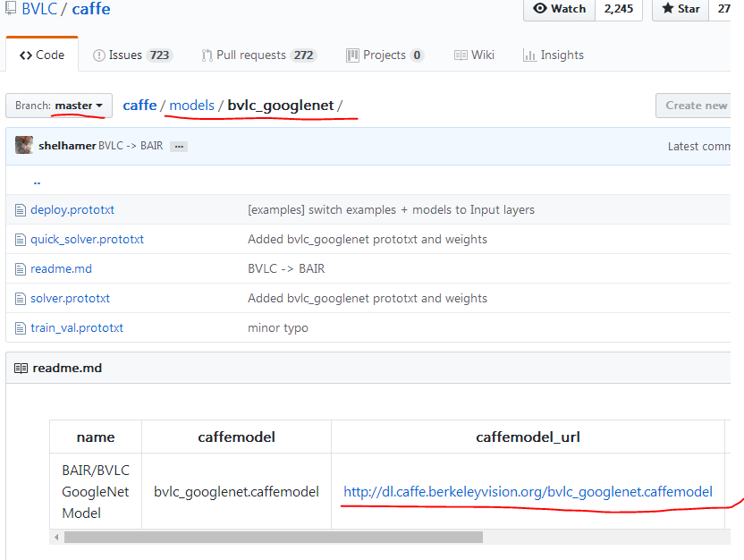Viewport: 744px width, 560px height.
Task: Go up to the parent directory (..)
Action: [x=37, y=182]
